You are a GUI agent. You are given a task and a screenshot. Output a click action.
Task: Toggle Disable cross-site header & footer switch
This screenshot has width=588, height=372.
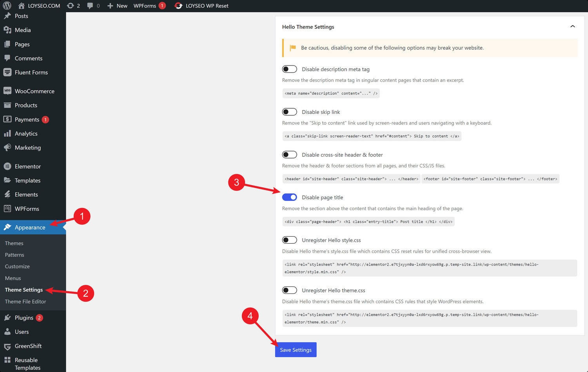(x=290, y=155)
